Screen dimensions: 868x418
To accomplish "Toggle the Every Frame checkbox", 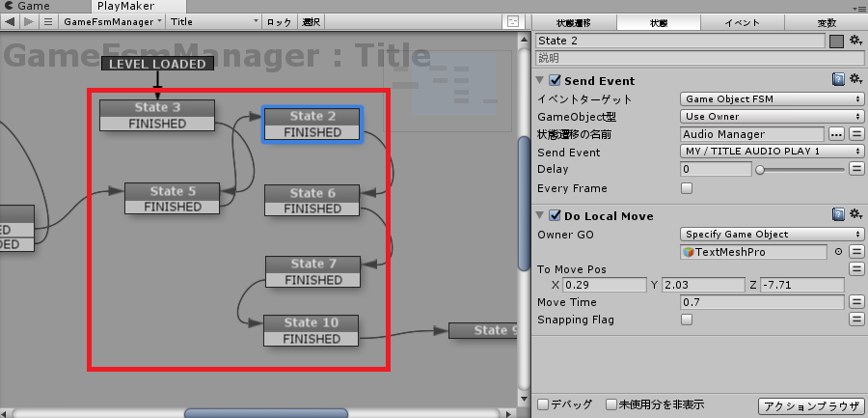I will tap(687, 188).
